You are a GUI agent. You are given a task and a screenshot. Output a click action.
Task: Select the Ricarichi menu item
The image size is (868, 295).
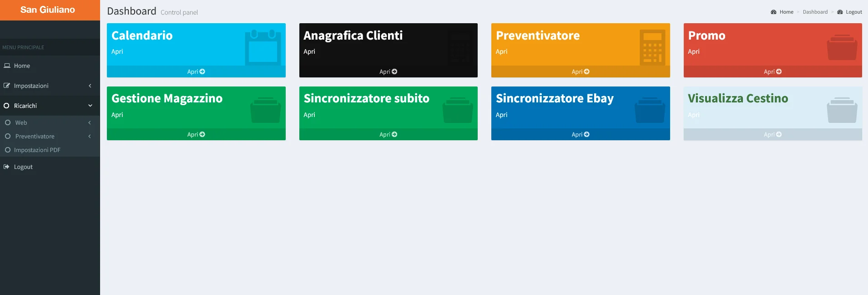50,106
